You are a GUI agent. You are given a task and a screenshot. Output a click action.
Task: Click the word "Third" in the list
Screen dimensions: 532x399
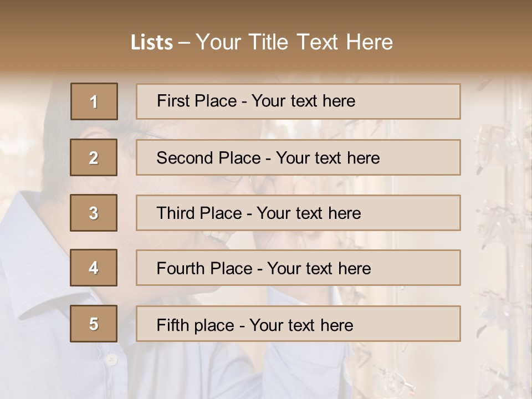176,213
